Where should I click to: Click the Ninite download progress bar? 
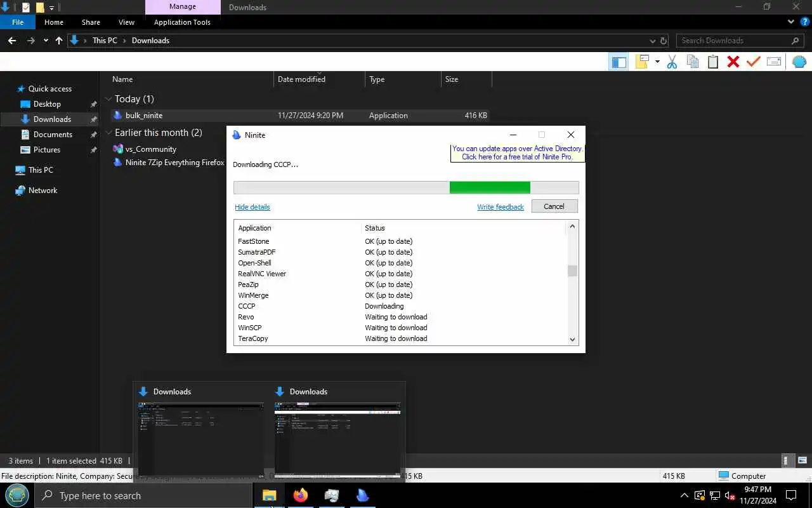click(406, 187)
